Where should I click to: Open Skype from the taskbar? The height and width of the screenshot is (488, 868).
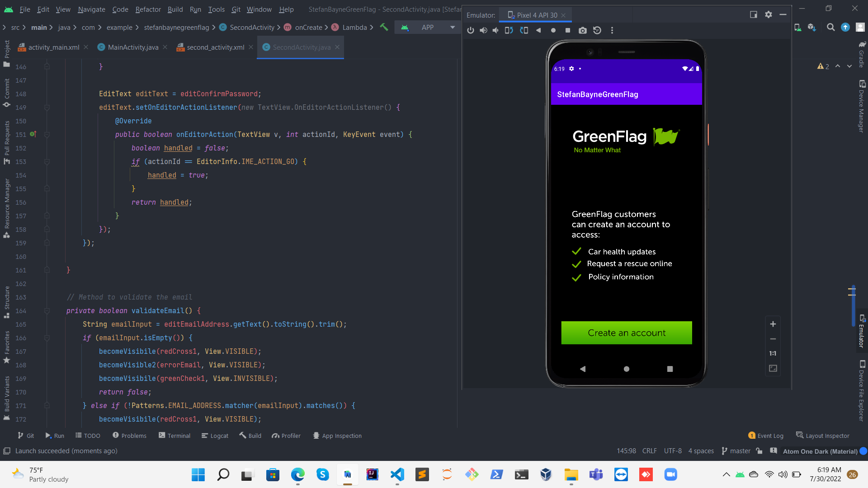click(322, 474)
